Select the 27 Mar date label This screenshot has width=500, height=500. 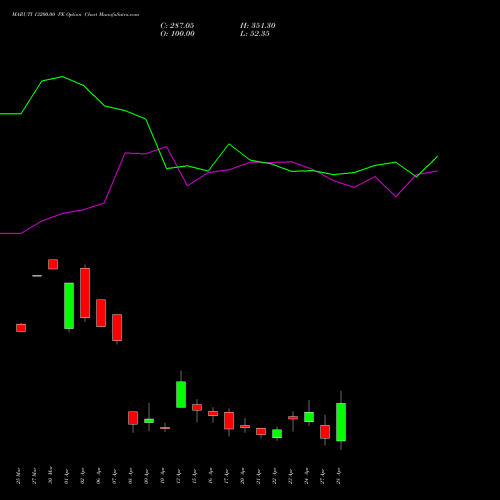coord(34,476)
